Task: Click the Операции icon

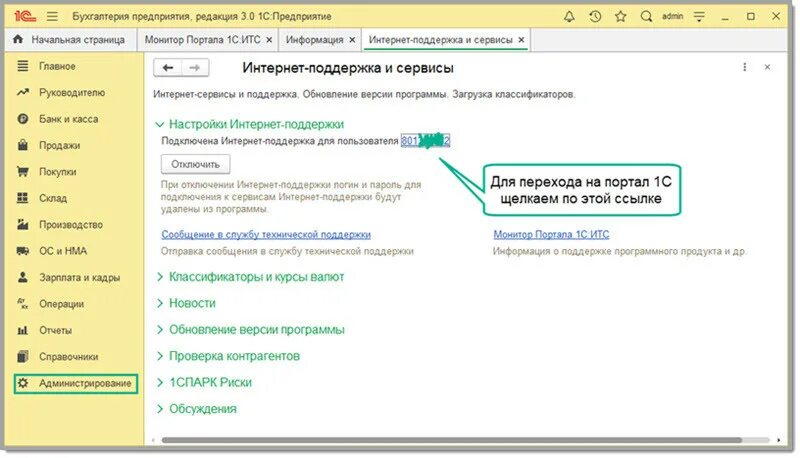Action: [22, 303]
